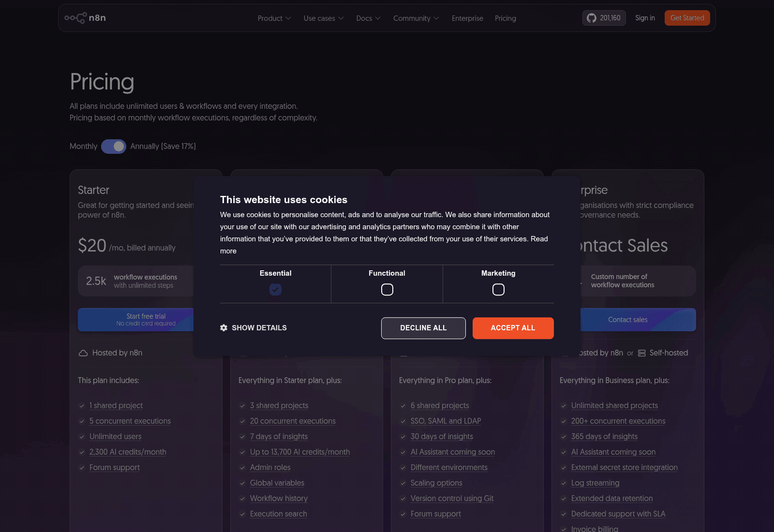Select the Monthly billing label
Image resolution: width=774 pixels, height=532 pixels.
point(83,147)
